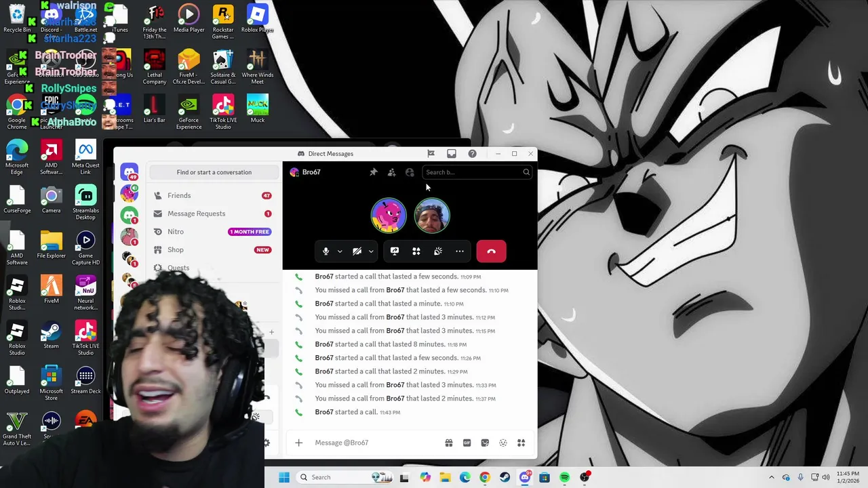
Task: Start an activity from call controls
Action: [x=416, y=251]
